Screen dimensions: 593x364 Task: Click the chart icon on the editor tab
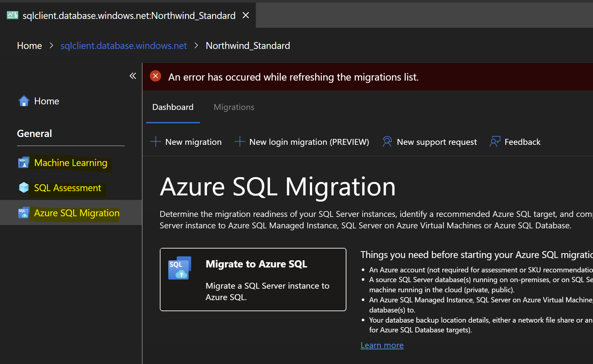12,15
